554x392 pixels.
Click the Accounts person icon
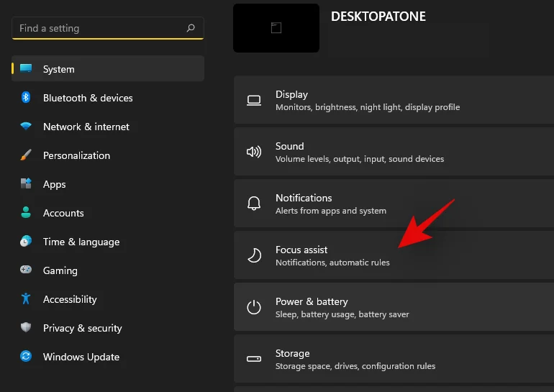tap(26, 212)
